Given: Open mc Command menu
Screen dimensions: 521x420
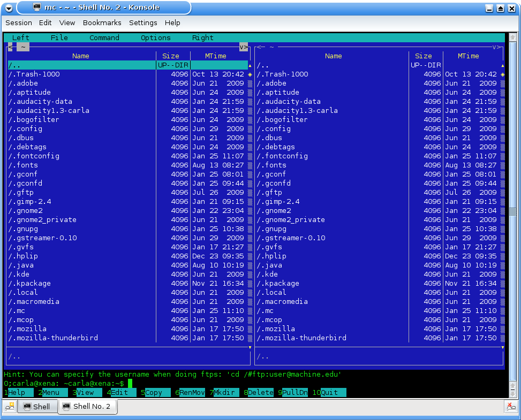Looking at the screenshot, I should pyautogui.click(x=104, y=37).
